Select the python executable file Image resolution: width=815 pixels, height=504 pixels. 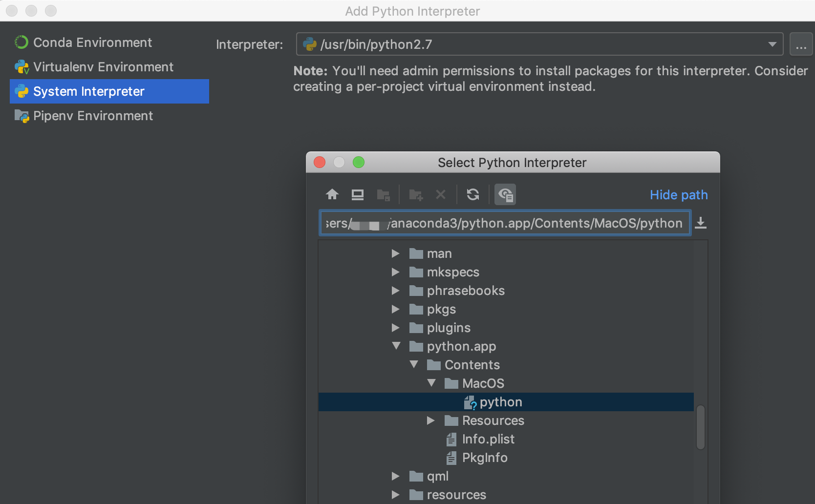pos(506,402)
